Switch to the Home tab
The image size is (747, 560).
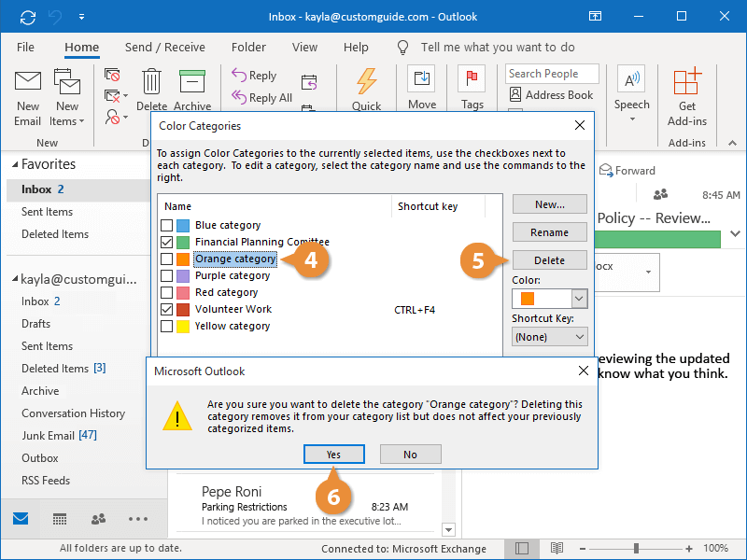82,48
